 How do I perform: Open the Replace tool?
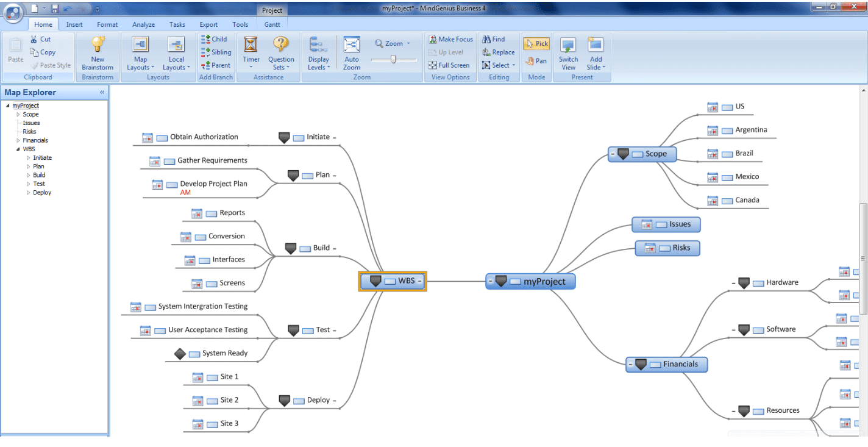pos(499,52)
